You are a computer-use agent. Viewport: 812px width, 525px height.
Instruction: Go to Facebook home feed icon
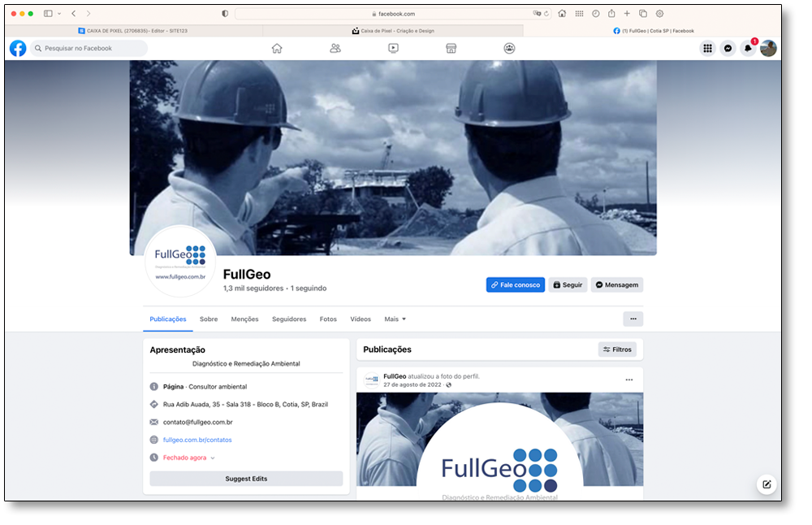click(277, 49)
